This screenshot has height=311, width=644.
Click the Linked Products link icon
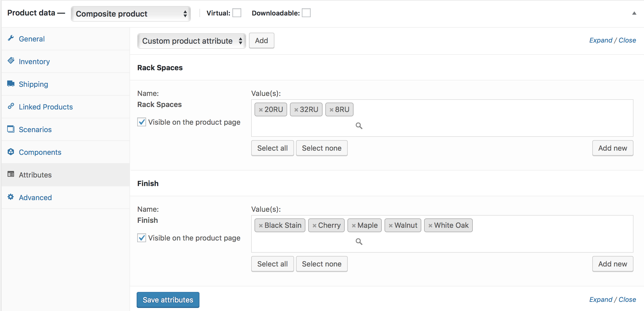[11, 106]
